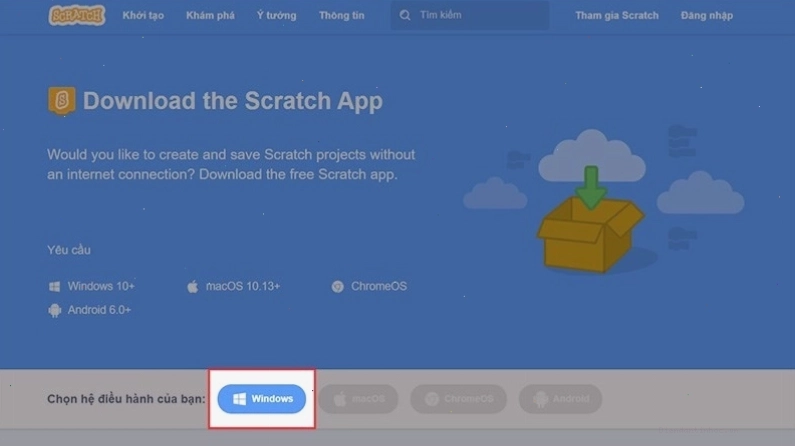Click the download box illustration
The height and width of the screenshot is (447, 795).
click(x=591, y=221)
